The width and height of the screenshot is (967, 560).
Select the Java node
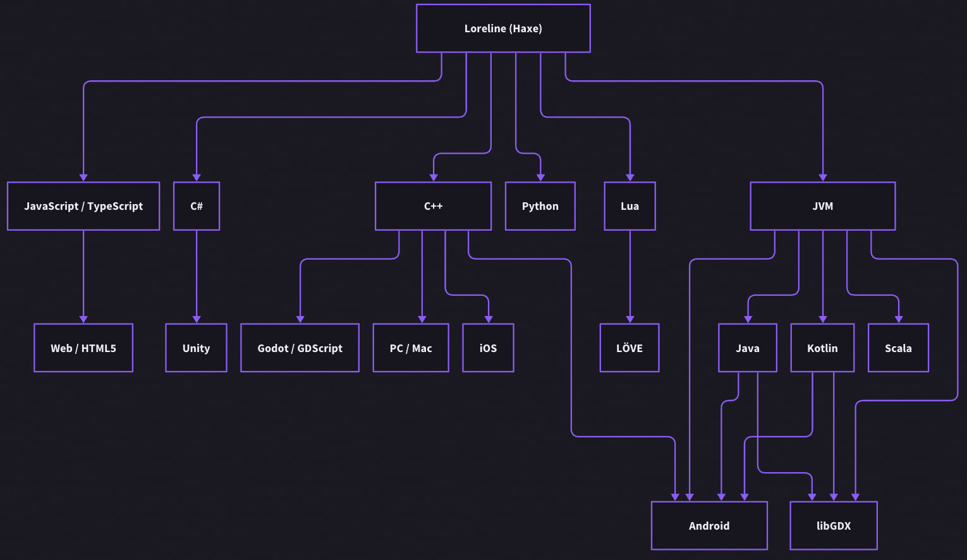(x=748, y=348)
